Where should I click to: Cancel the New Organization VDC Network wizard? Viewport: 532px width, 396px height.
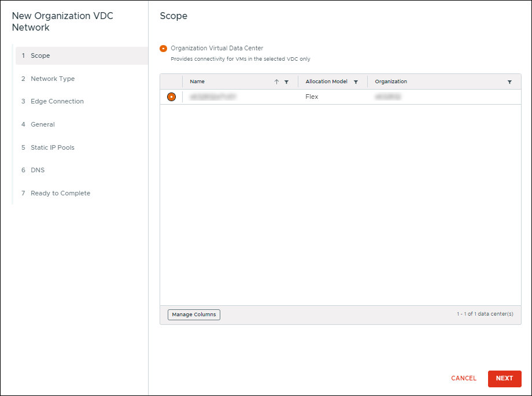(x=463, y=379)
